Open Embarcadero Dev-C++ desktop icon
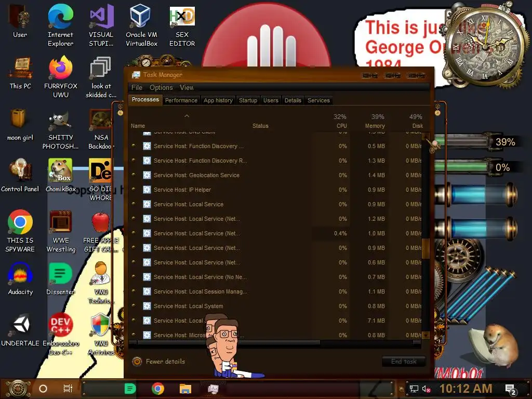This screenshot has height=399, width=532. point(61,334)
